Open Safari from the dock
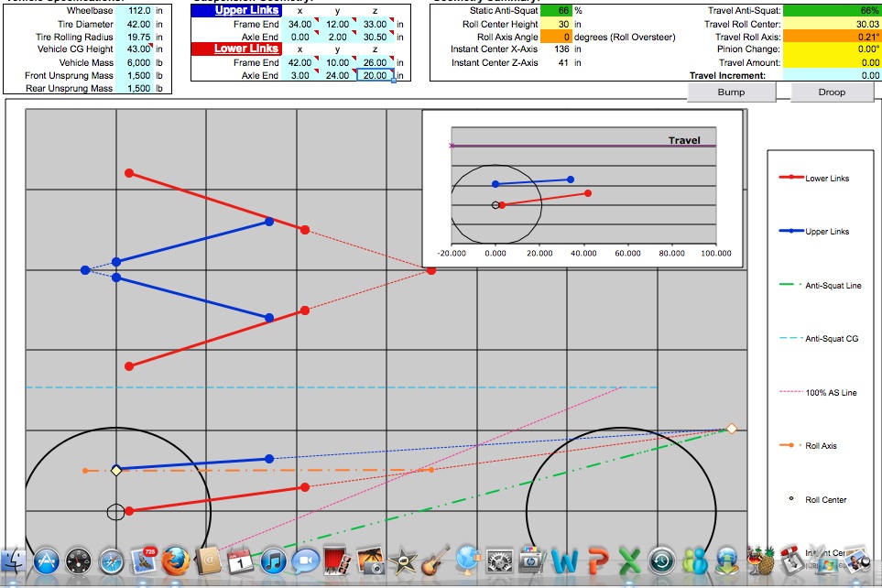Image resolution: width=882 pixels, height=588 pixels. [x=111, y=560]
